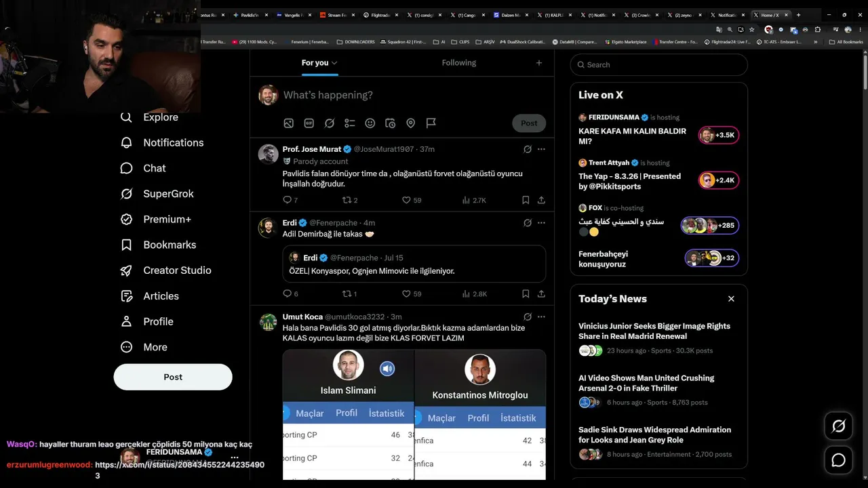
Task: Open Explore from the X sidebar
Action: point(149,117)
